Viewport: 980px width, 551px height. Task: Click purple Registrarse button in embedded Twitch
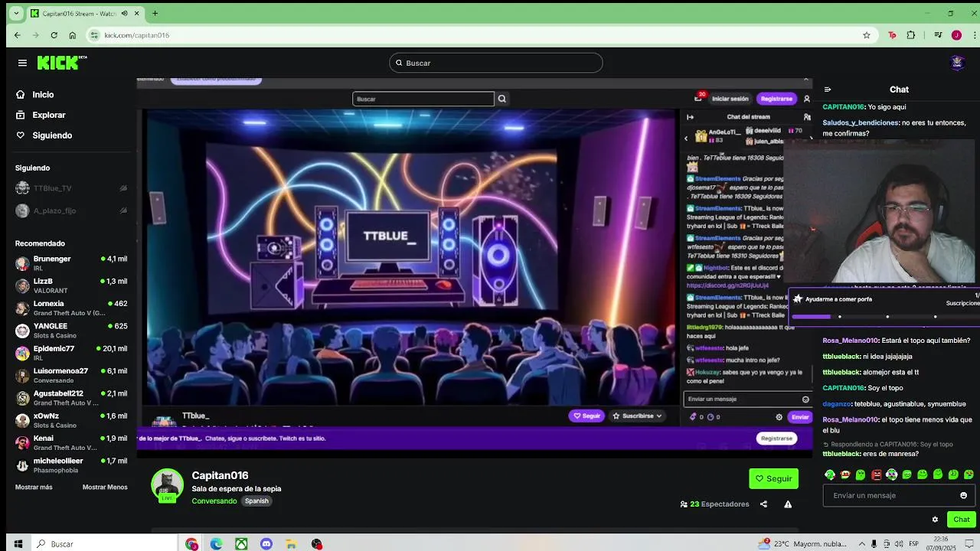click(x=776, y=99)
